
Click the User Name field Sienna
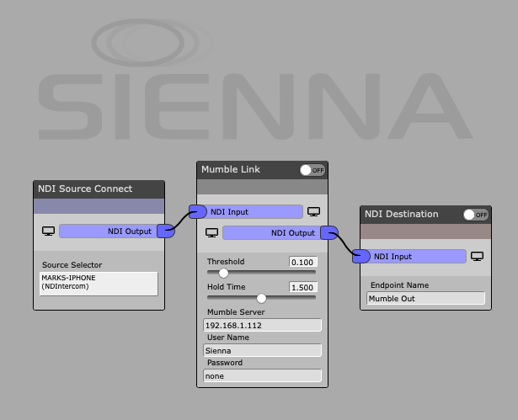pos(262,350)
